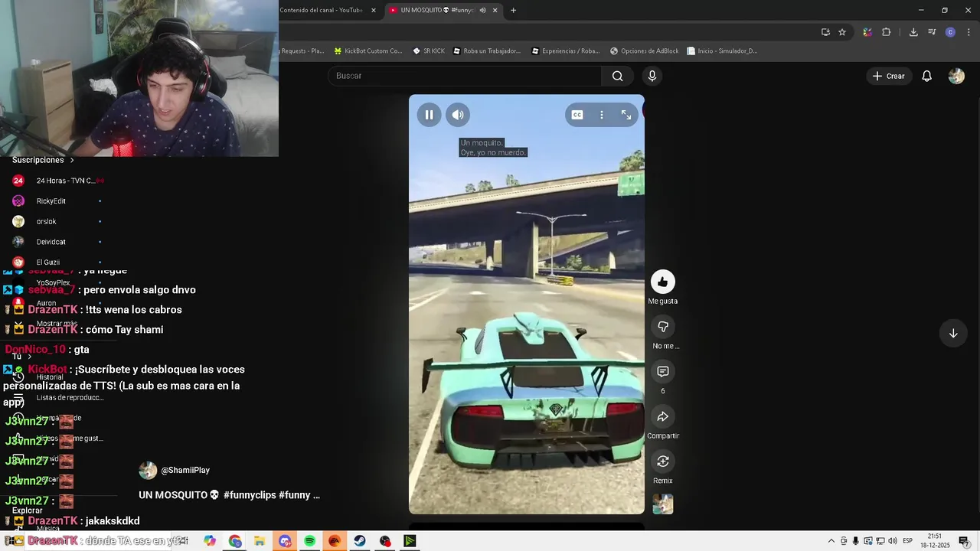Open a new browser tab
980x551 pixels.
[x=513, y=10]
